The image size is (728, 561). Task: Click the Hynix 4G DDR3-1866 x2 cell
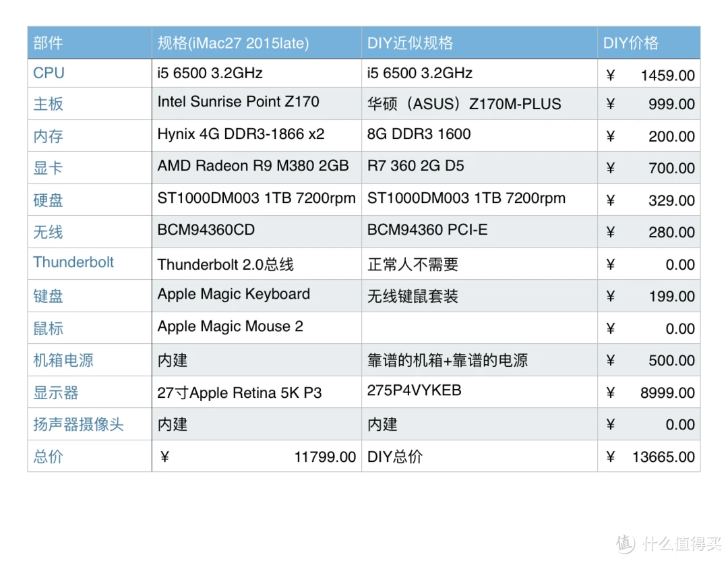coord(257,136)
